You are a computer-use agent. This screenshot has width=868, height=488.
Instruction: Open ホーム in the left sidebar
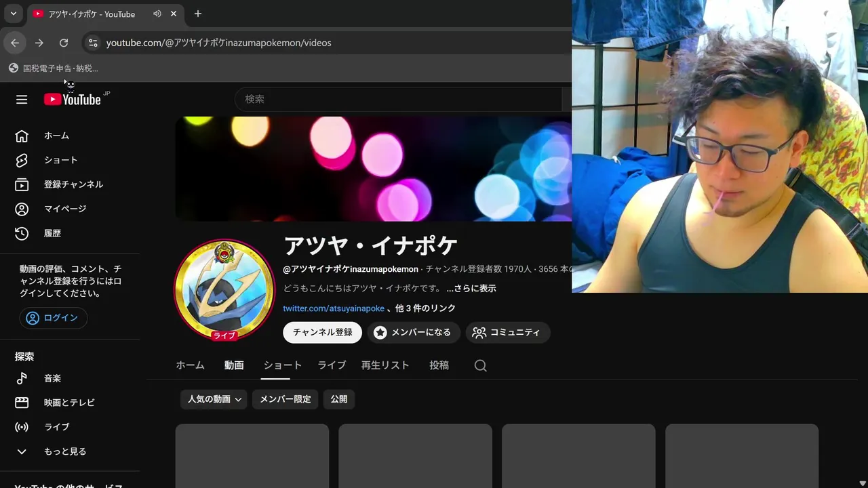coord(70,136)
